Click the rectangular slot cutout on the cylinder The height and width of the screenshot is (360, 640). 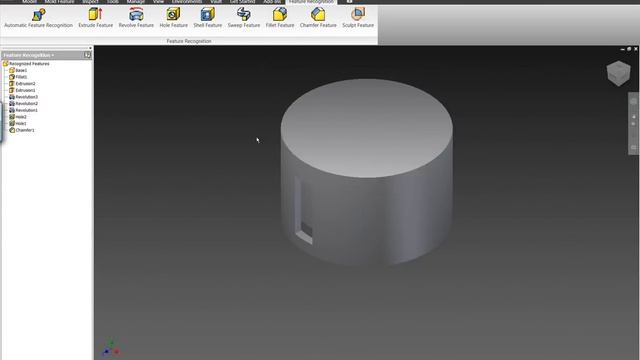(304, 211)
